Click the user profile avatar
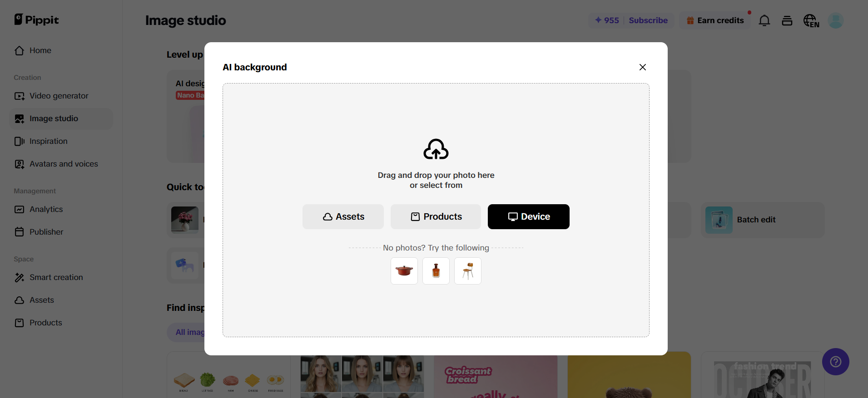This screenshot has width=868, height=398. pos(835,20)
